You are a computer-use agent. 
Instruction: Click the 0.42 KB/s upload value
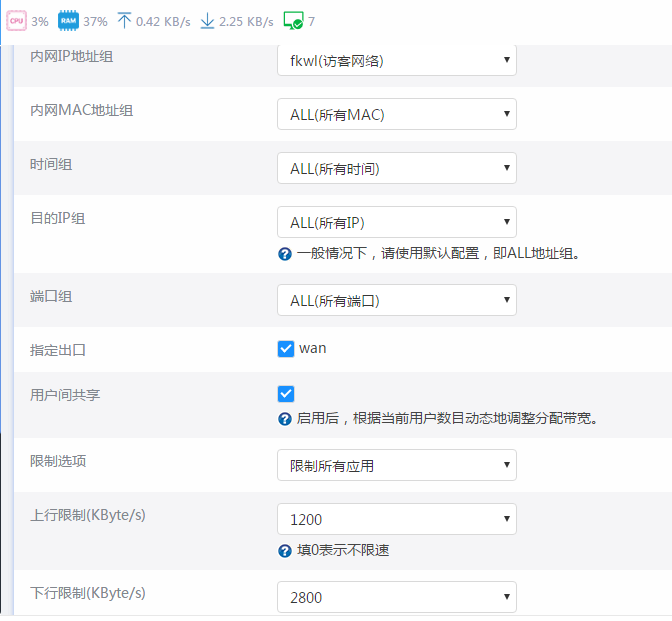(163, 21)
